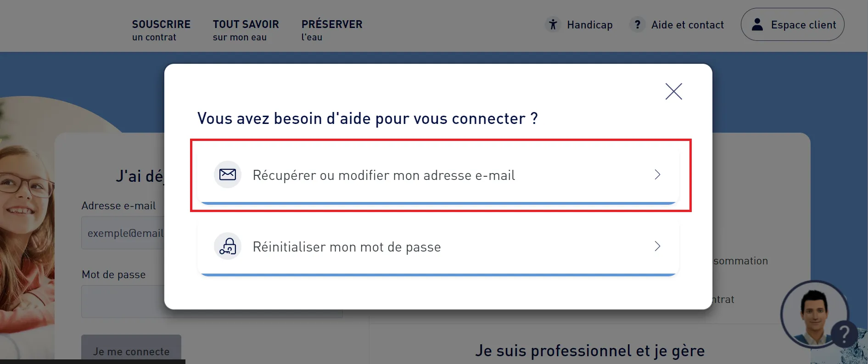Open the TOUT SAVOIR sur mon eau menu
The width and height of the screenshot is (868, 364).
click(x=246, y=30)
